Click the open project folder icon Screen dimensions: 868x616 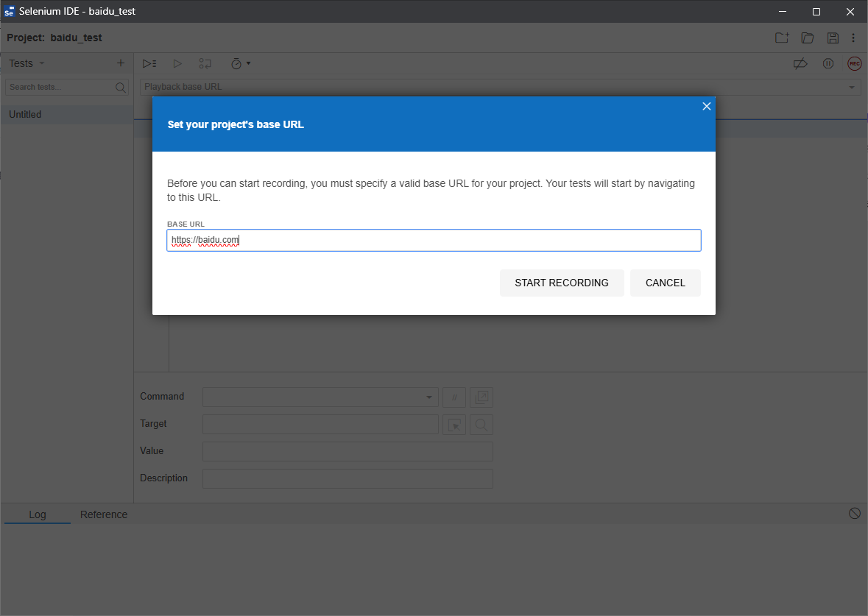[x=808, y=38]
